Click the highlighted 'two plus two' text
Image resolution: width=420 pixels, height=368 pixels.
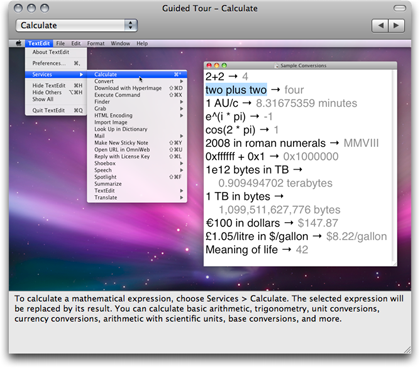click(236, 90)
